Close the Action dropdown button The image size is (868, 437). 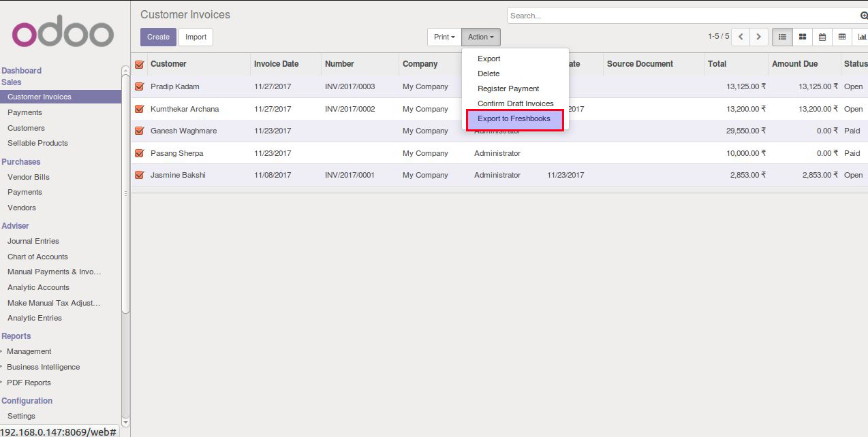[481, 37]
